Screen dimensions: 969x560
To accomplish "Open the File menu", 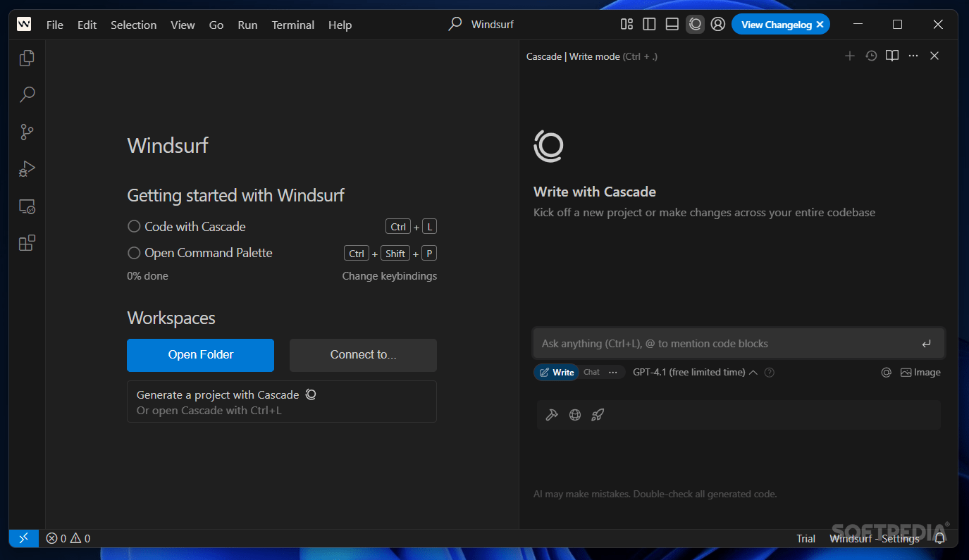I will (x=55, y=25).
